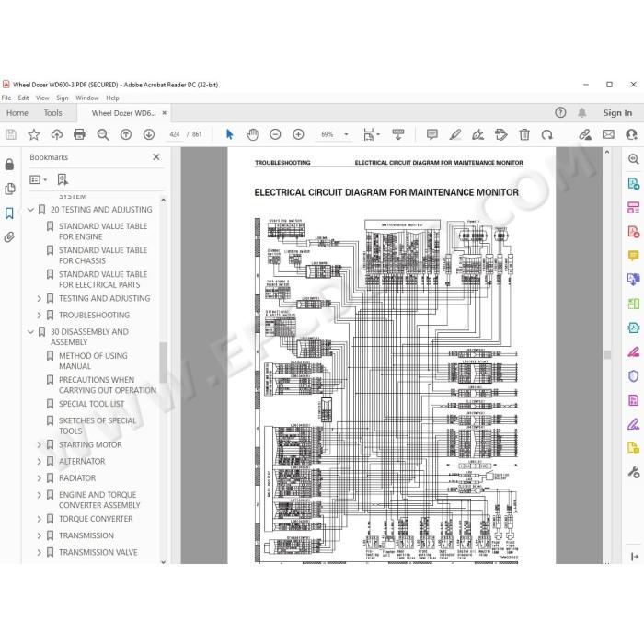644x644 pixels.
Task: Close the Wheel Dozer document tab
Action: point(165,112)
